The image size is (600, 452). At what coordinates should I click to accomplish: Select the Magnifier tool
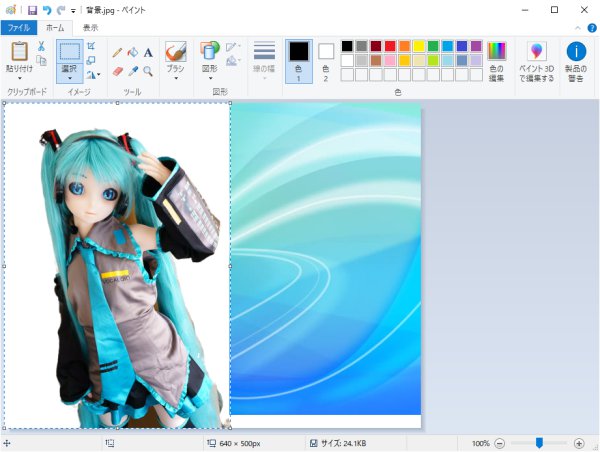(x=148, y=71)
